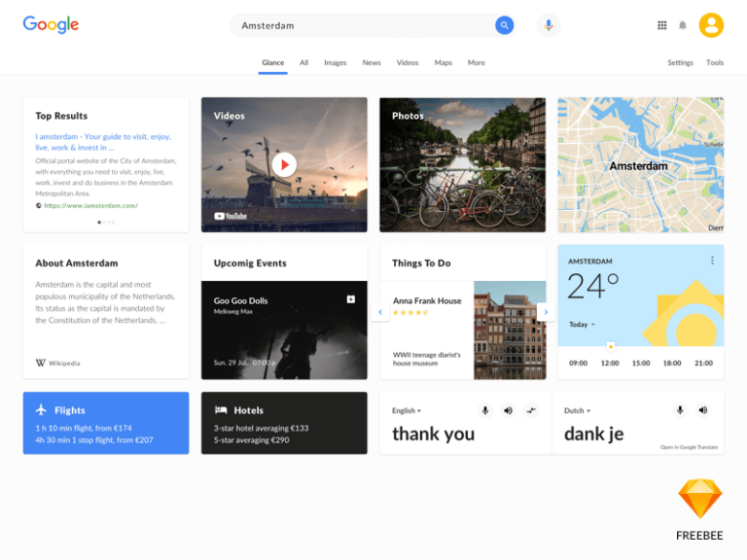The width and height of the screenshot is (747, 560).
Task: Show next thing to do
Action: [546, 312]
